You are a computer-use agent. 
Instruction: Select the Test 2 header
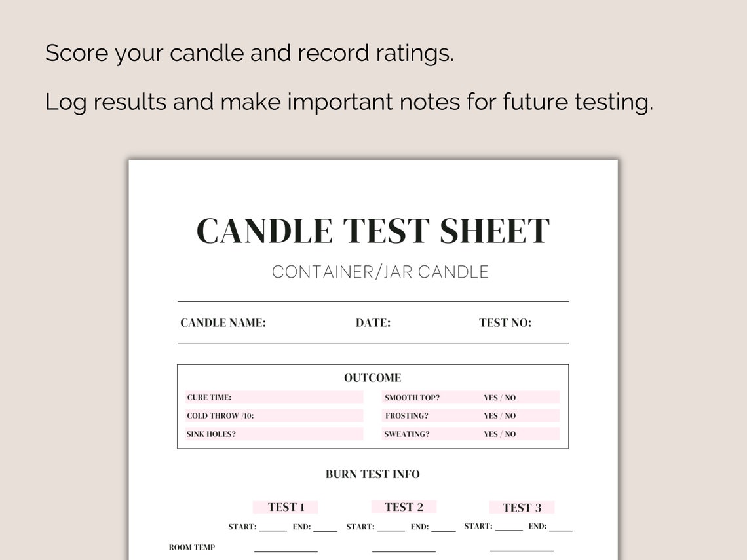pos(404,507)
